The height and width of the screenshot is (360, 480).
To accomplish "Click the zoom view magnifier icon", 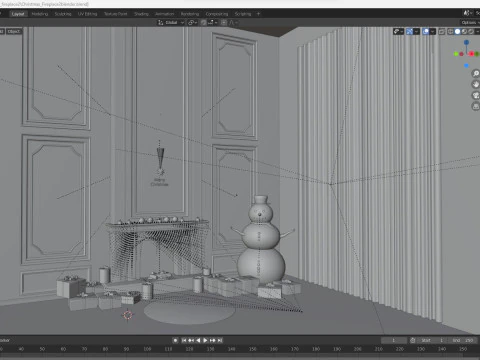I will pyautogui.click(x=476, y=73).
